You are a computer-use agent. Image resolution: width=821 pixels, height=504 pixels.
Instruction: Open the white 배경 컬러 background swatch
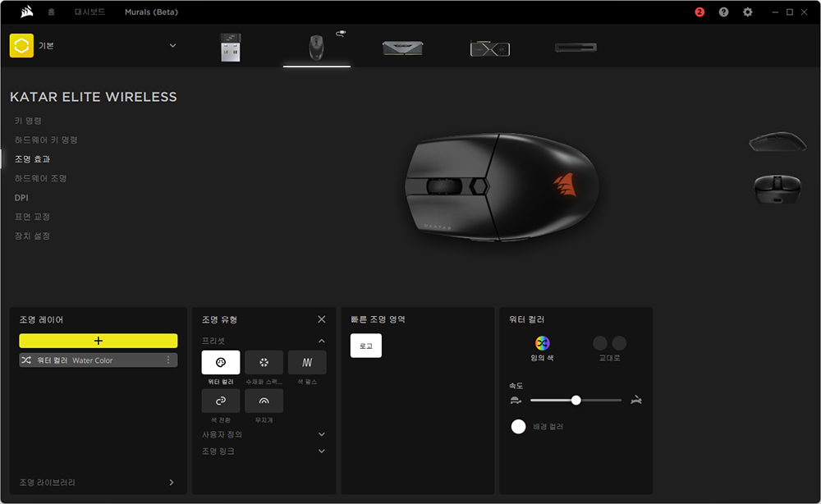(x=518, y=427)
